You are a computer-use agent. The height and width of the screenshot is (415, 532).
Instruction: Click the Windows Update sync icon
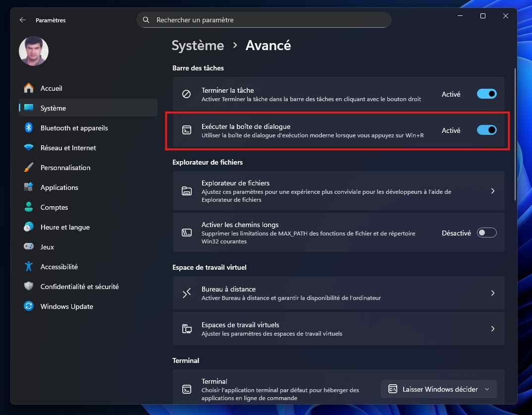pos(29,306)
